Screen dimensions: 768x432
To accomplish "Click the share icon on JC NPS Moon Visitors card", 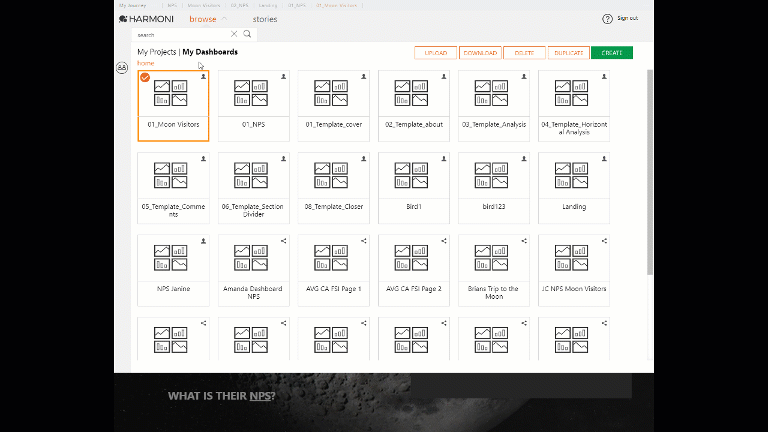I will pyautogui.click(x=604, y=241).
